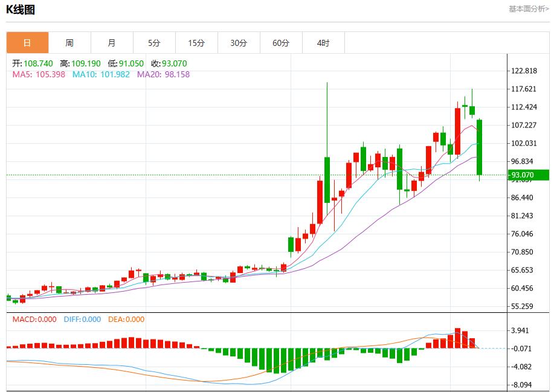Click the latest large green candlestick
This screenshot has width=554, height=392.
point(480,147)
